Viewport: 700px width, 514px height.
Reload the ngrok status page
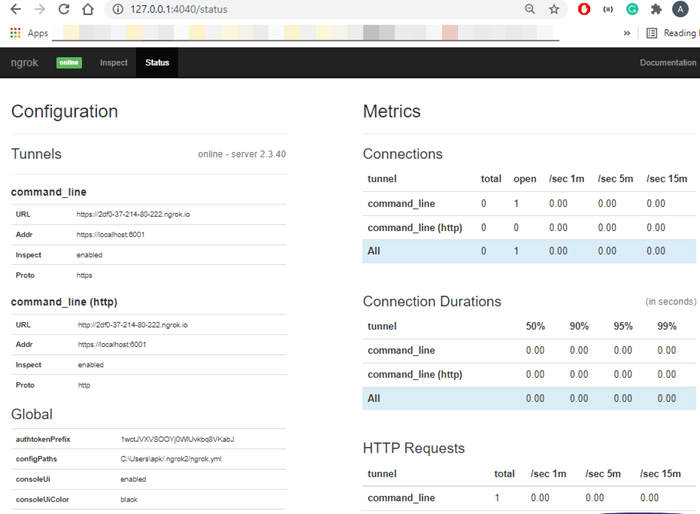[64, 9]
